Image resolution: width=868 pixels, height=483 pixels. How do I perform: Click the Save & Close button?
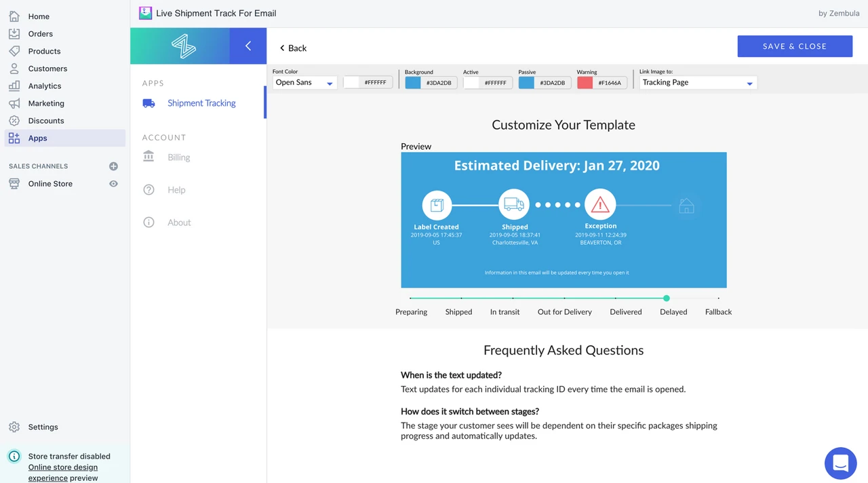pyautogui.click(x=795, y=46)
